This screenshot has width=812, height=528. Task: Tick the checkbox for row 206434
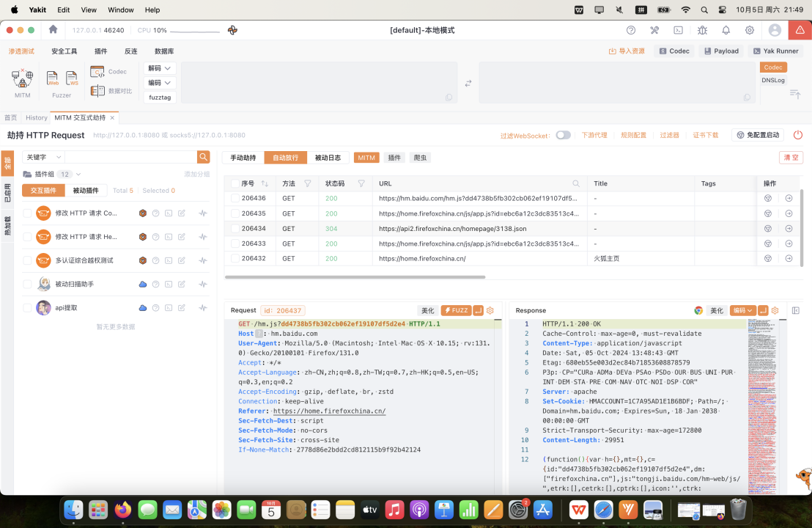tap(235, 229)
